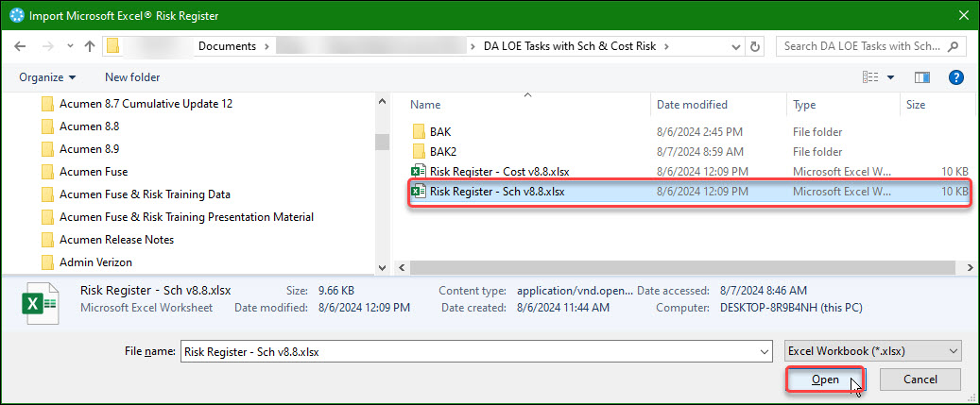Open the BAK2 folder icon
Viewport: 980px width, 405px height.
point(418,152)
